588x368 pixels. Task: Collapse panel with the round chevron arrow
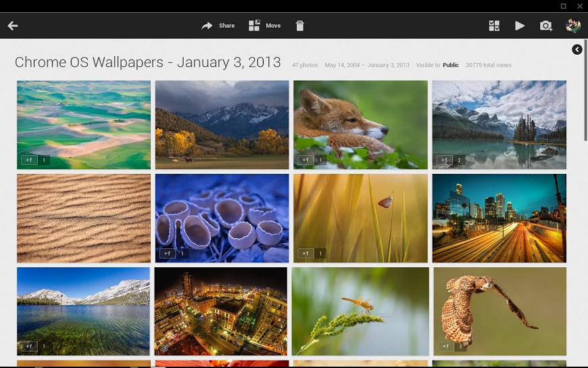coord(577,49)
